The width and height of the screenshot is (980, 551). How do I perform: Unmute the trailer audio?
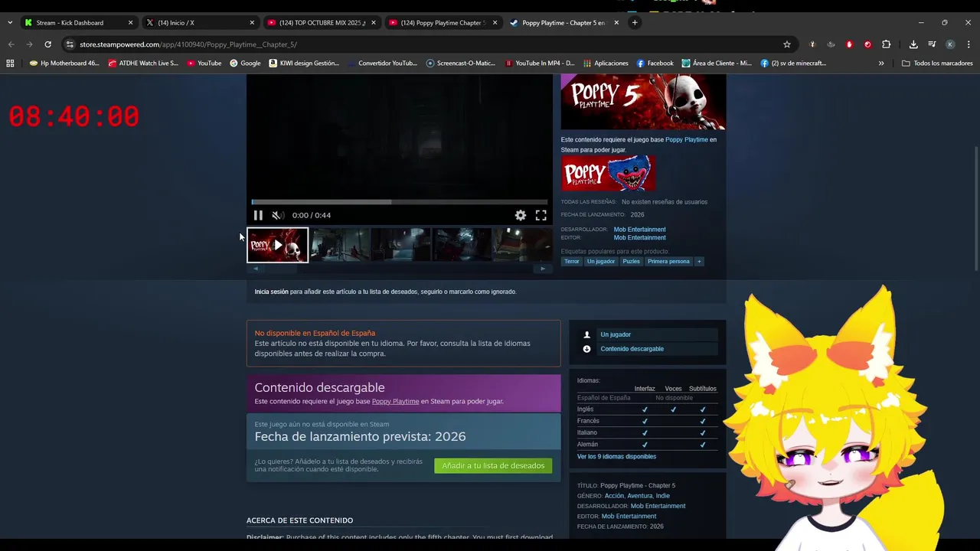click(x=277, y=215)
